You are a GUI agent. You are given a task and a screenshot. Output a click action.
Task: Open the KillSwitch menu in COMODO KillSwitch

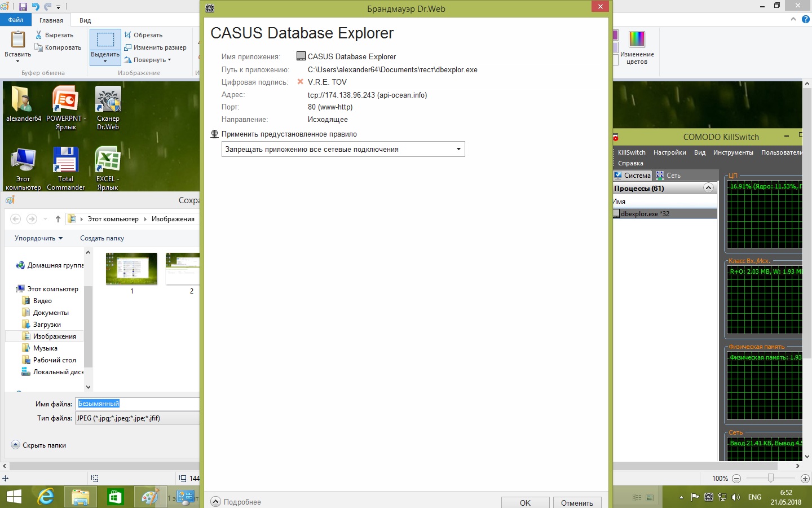click(x=632, y=152)
